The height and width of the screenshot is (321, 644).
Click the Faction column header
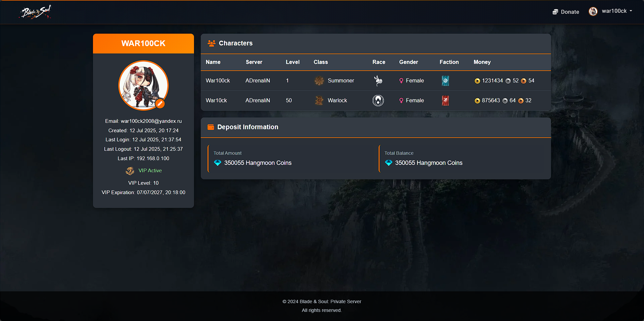[x=449, y=62]
